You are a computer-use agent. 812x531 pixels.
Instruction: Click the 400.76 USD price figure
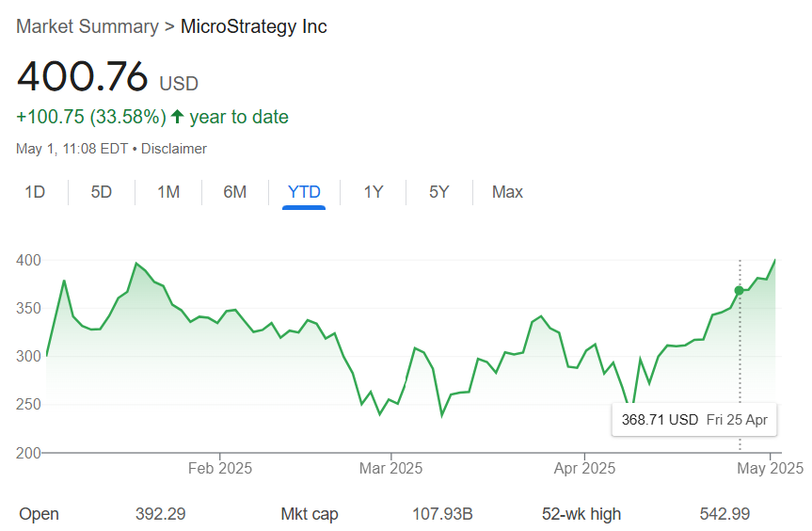click(83, 76)
